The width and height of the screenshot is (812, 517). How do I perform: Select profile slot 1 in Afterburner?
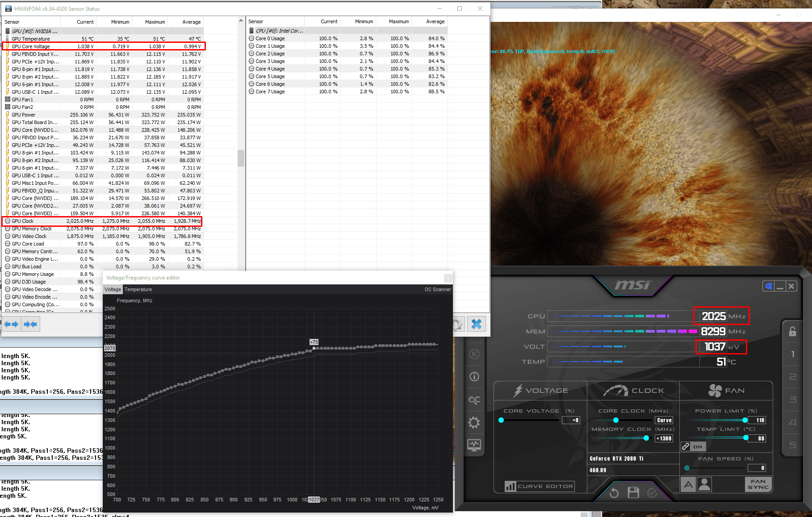[793, 354]
